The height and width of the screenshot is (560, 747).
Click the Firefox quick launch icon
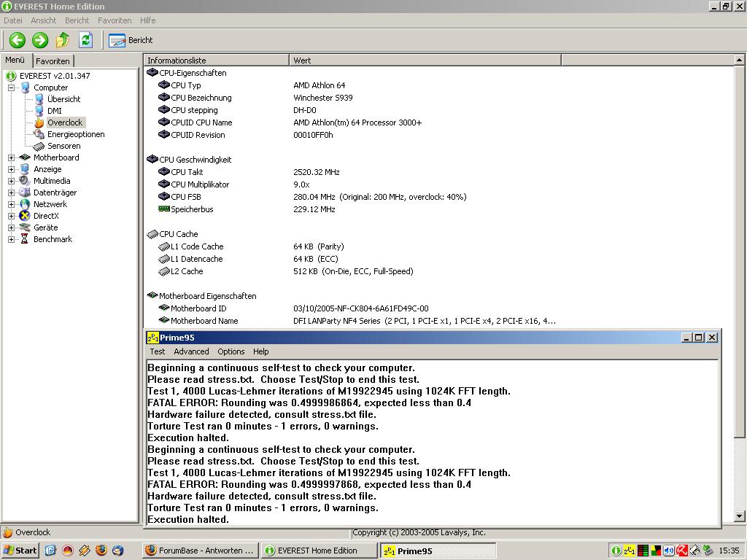tap(101, 551)
